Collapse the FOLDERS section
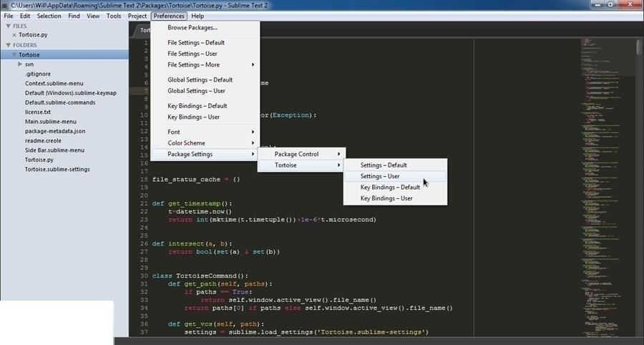This screenshot has height=345, width=644. (8, 45)
